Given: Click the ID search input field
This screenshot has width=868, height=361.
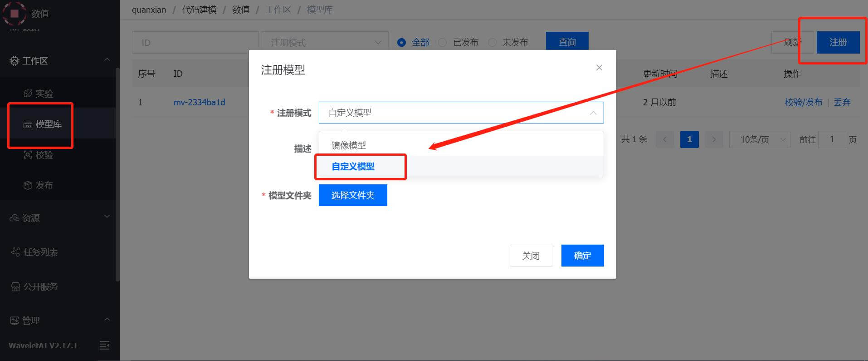Looking at the screenshot, I should pos(195,43).
